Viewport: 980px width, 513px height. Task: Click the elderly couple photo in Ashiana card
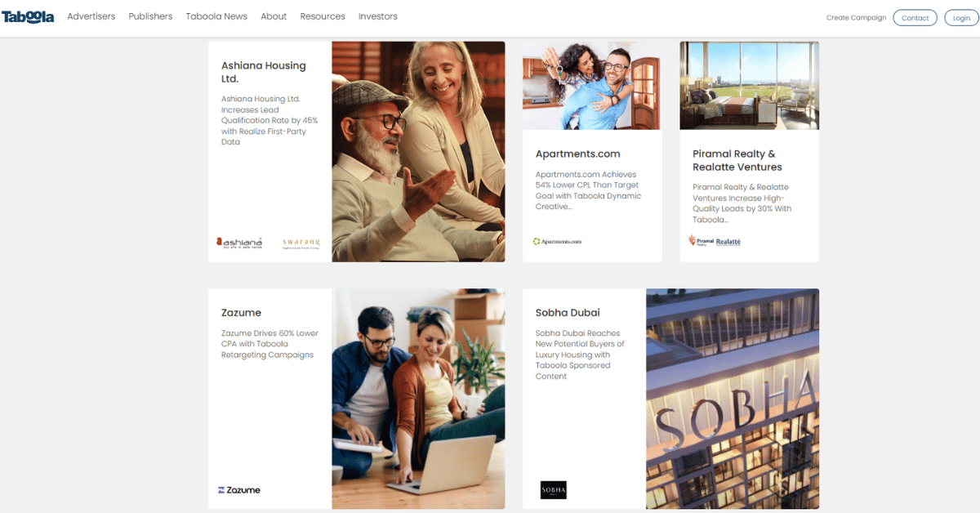coord(418,152)
